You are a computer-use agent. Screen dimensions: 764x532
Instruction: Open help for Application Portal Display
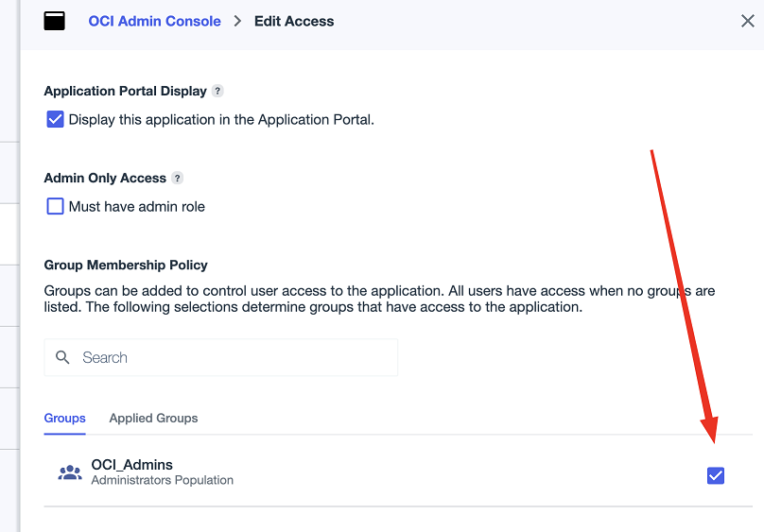217,92
